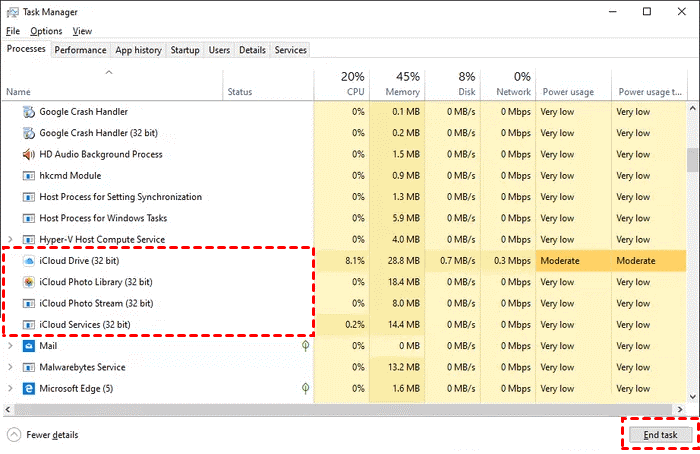Click the Mail app icon
700x454 pixels.
pyautogui.click(x=28, y=346)
